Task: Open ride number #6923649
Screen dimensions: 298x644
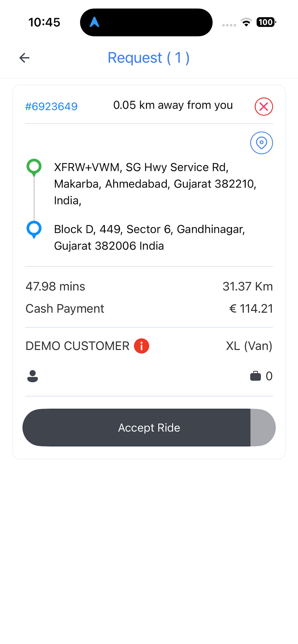Action: (x=51, y=107)
